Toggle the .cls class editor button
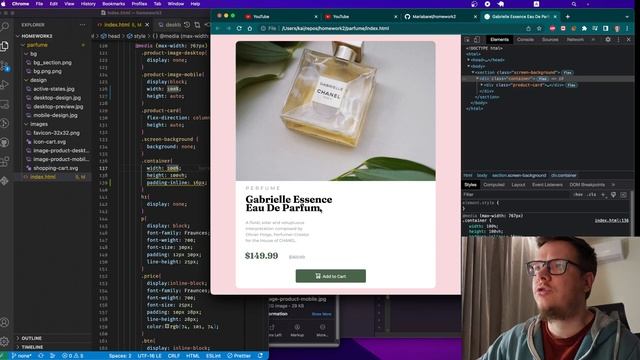This screenshot has width=640, height=360. pos(591,195)
